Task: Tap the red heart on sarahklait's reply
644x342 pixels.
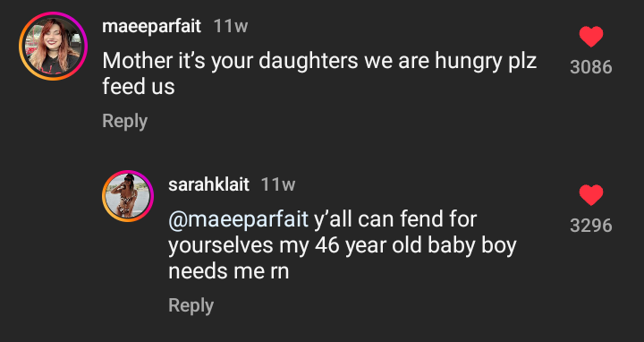Action: [x=591, y=195]
